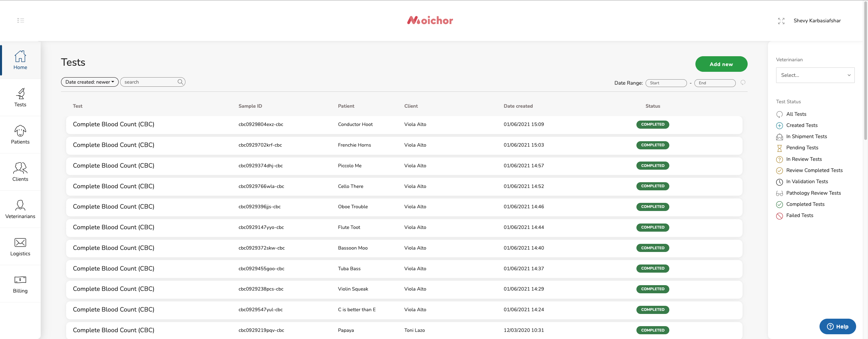Click patient Cello There
Screen dimensions: 868x339
tap(351, 186)
